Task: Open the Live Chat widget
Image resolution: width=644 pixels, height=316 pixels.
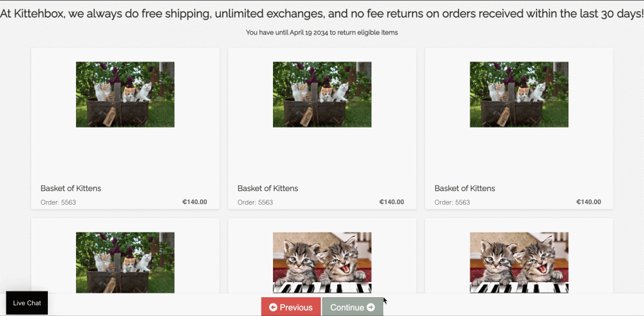Action: coord(26,303)
